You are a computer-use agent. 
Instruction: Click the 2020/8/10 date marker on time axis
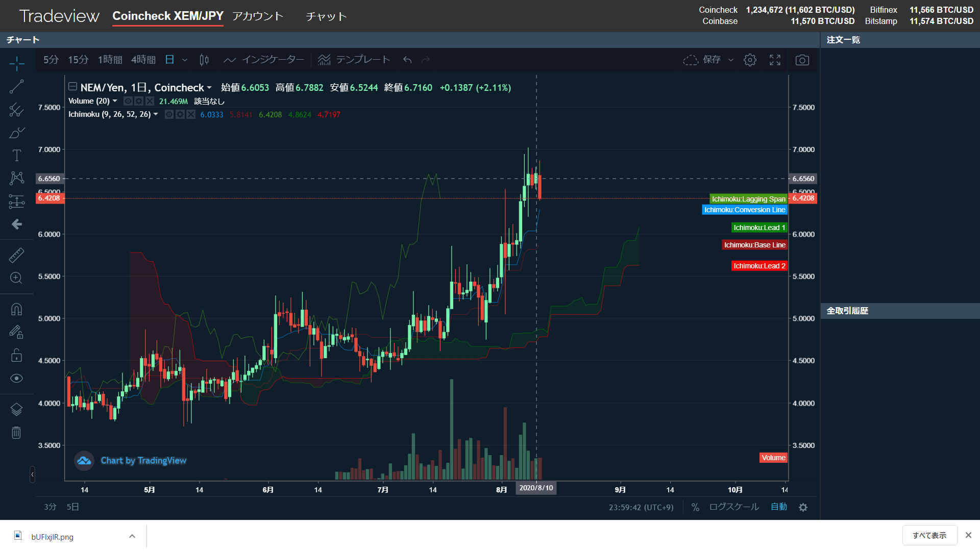[536, 488]
